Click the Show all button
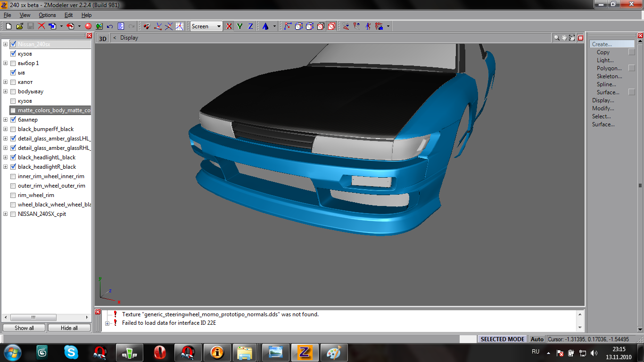Viewport: 644px width, 362px height. tap(24, 328)
